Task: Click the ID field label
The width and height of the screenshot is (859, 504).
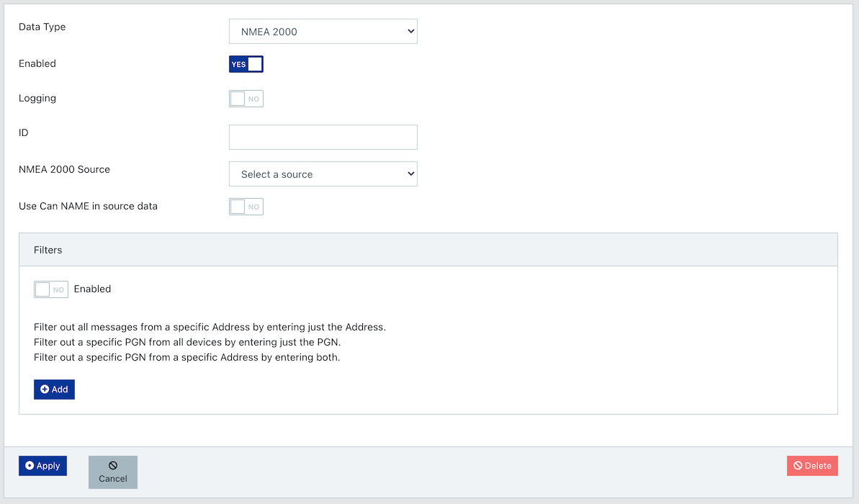Action: (x=24, y=133)
